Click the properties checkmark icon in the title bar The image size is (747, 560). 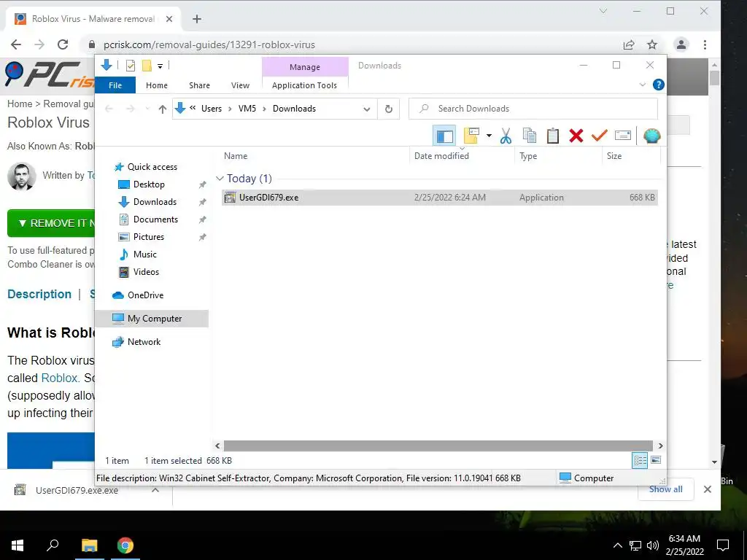[130, 66]
